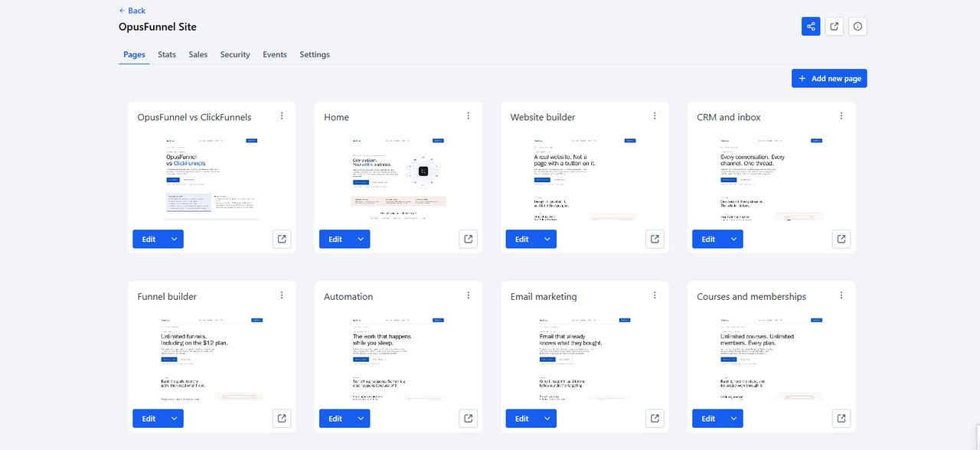980x450 pixels.
Task: Edit the Home page
Action: (x=335, y=239)
